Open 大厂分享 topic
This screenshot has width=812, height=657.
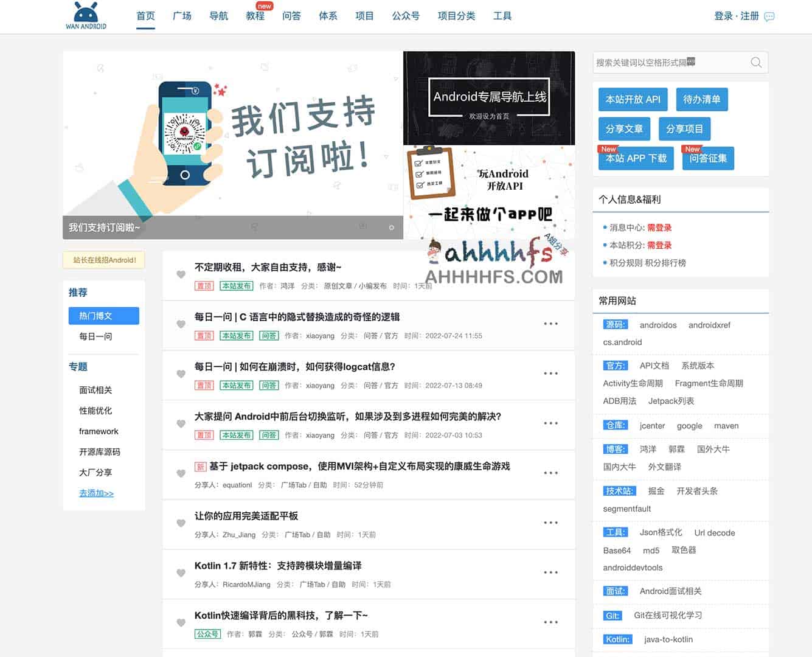pyautogui.click(x=95, y=473)
